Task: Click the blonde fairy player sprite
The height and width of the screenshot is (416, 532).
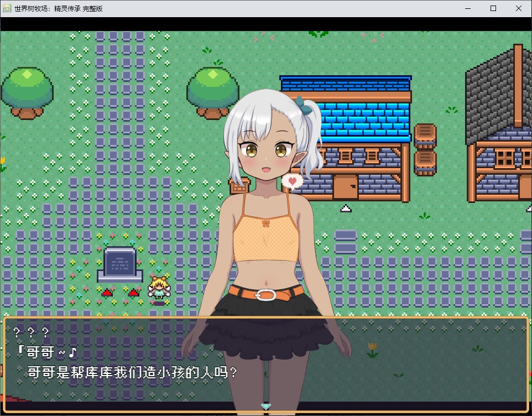Action: tap(159, 288)
